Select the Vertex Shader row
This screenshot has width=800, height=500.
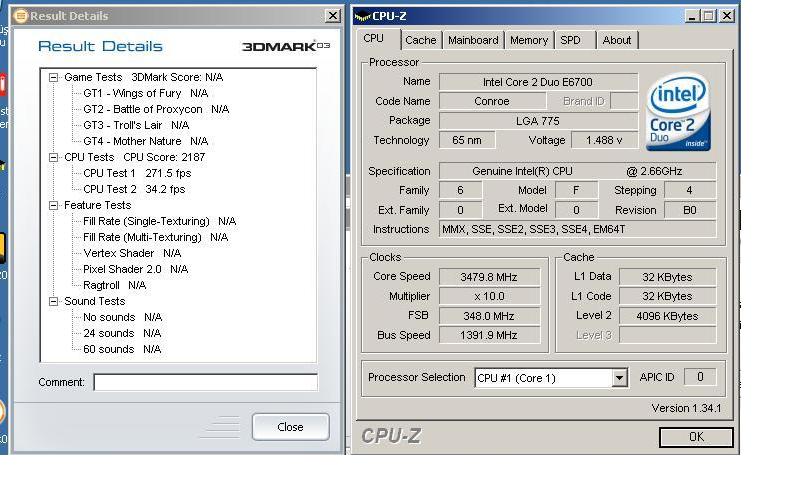(x=132, y=254)
